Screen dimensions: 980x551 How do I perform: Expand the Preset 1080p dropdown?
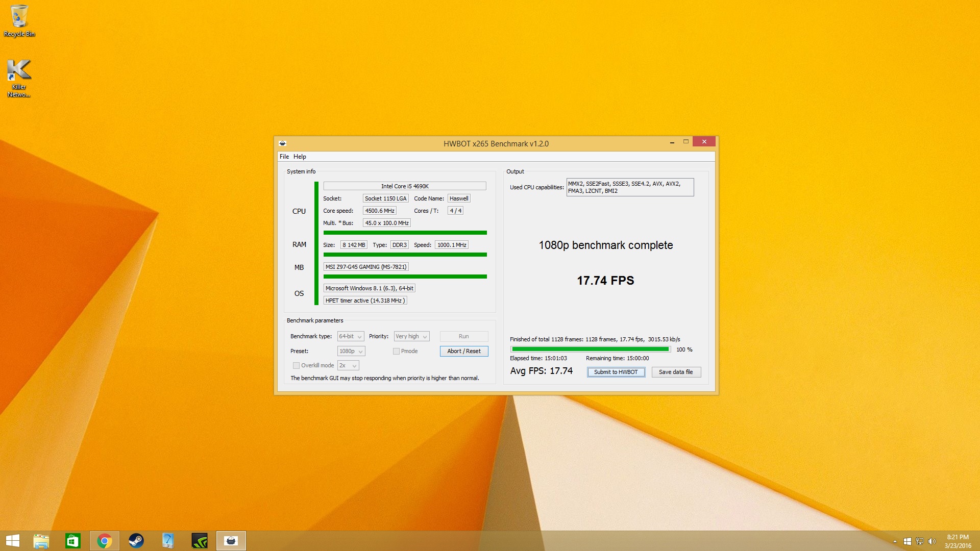click(351, 351)
